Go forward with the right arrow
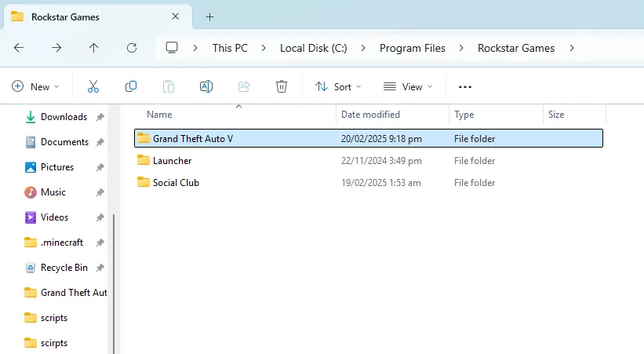The width and height of the screenshot is (644, 354). (56, 48)
